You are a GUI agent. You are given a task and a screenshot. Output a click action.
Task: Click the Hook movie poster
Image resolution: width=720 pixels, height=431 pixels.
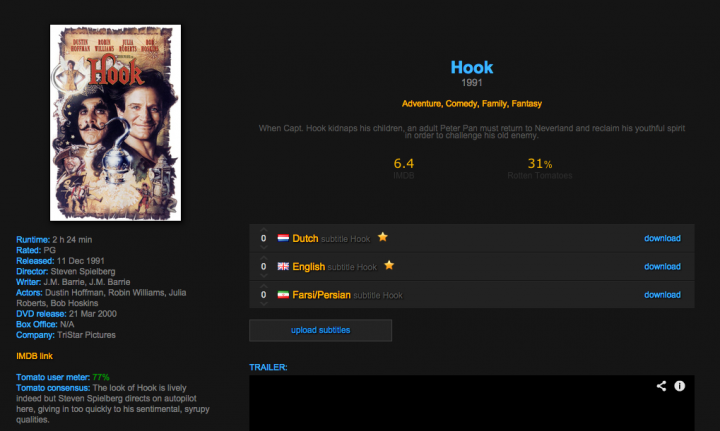pos(115,123)
